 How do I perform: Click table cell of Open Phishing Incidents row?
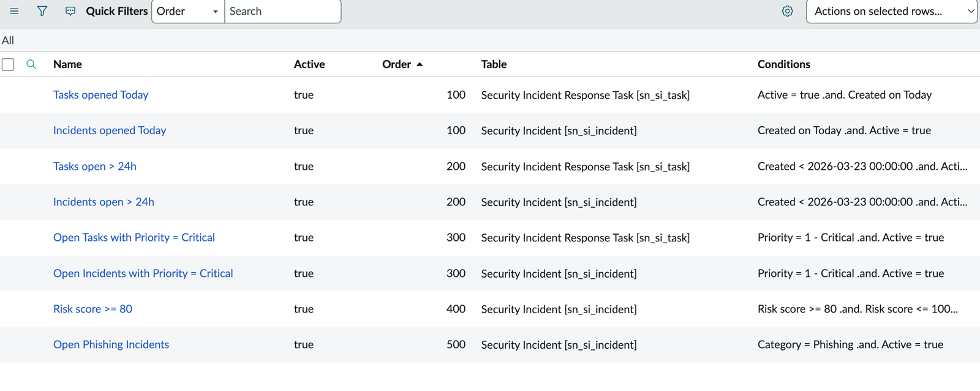pos(559,345)
